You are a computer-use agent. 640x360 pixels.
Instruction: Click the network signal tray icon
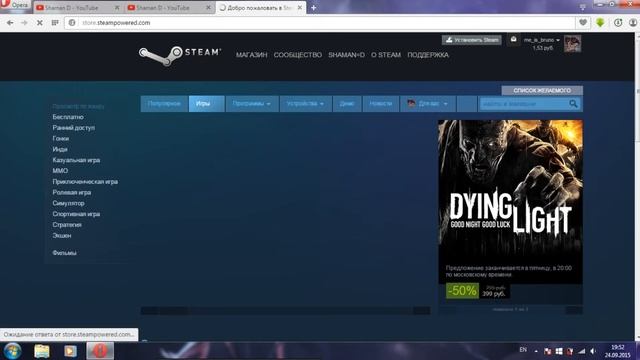click(x=582, y=351)
